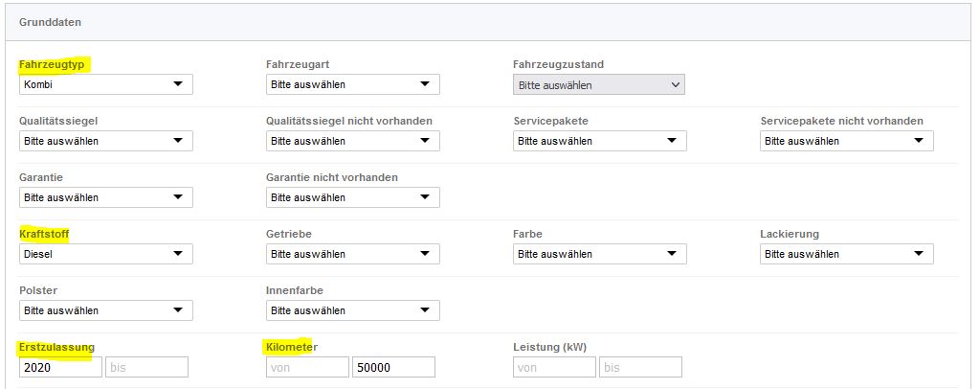980x389 pixels.
Task: Click the Leistung (kW) von field
Action: 554,367
